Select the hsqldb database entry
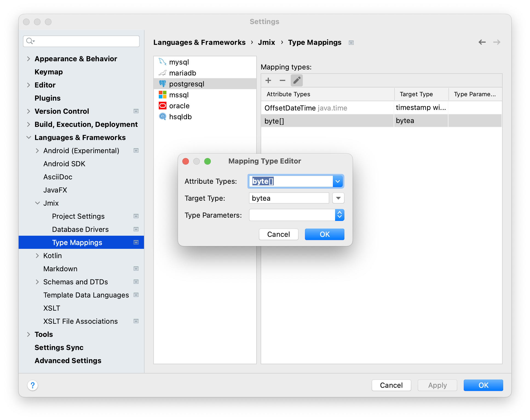This screenshot has width=530, height=420. [205, 117]
